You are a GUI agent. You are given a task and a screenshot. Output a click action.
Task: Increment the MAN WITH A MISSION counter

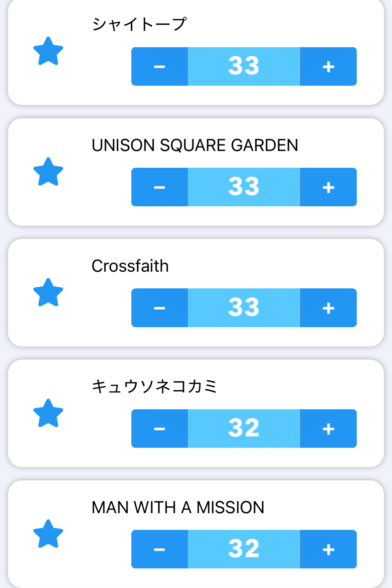[328, 549]
